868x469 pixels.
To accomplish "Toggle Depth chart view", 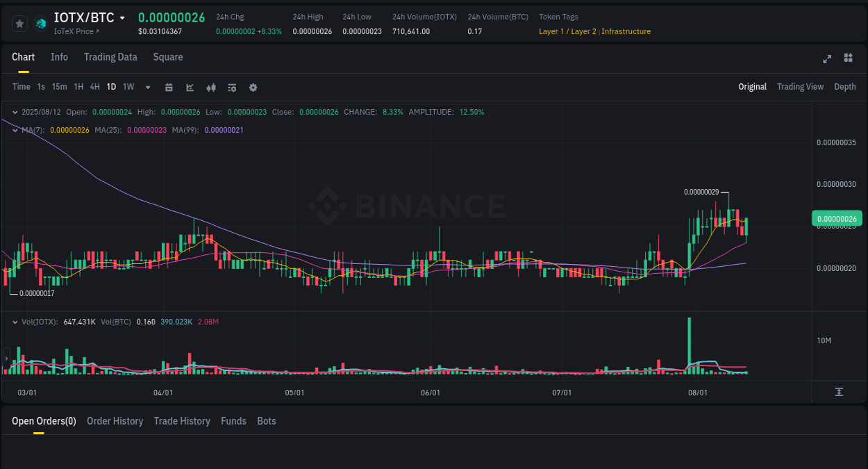I will [844, 87].
